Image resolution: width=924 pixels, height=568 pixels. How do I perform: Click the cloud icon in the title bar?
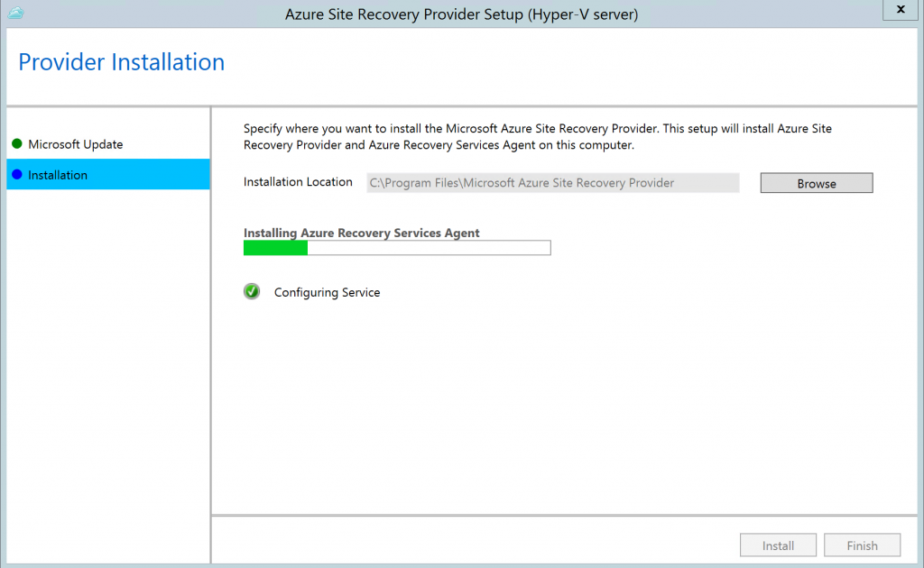(15, 13)
